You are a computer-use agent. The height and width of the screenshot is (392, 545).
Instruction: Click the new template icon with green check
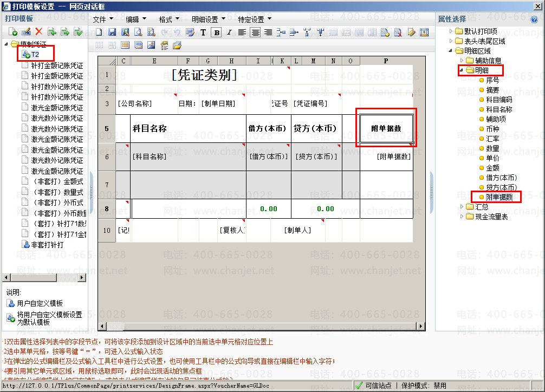[x=13, y=32]
